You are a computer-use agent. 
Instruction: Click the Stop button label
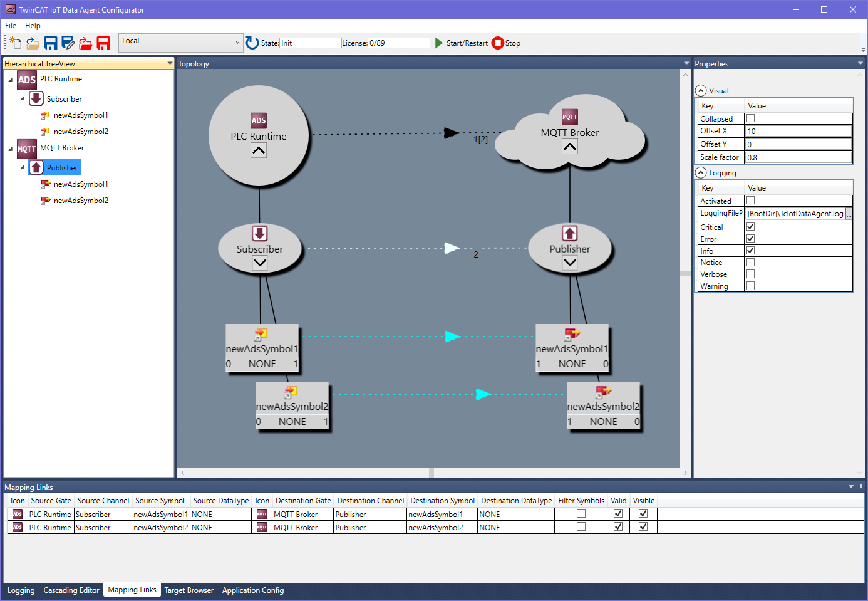[513, 43]
